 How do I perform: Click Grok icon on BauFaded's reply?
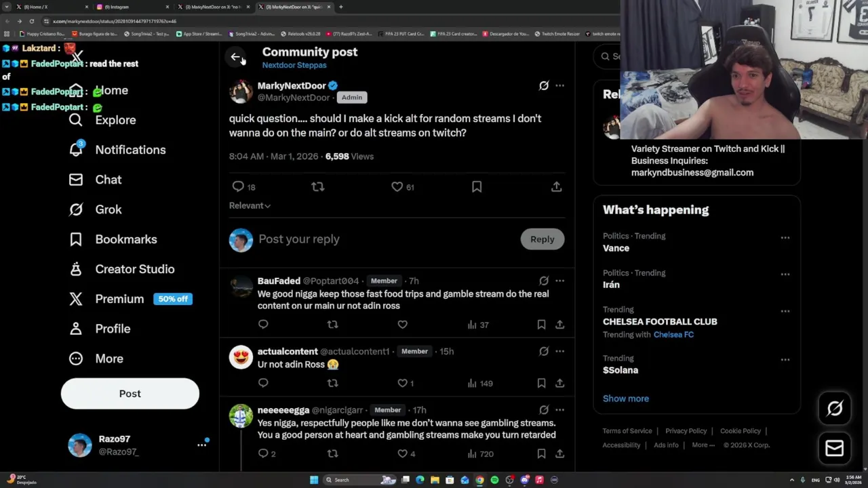coord(544,281)
